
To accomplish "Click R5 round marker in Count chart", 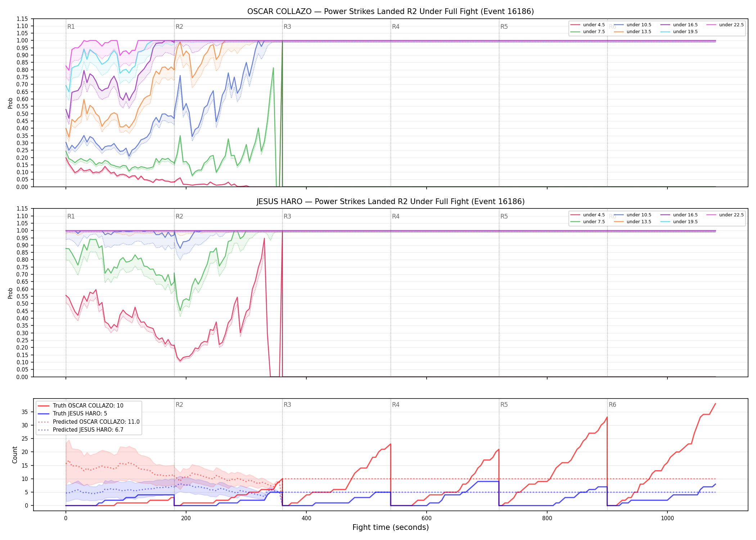I will tap(504, 405).
